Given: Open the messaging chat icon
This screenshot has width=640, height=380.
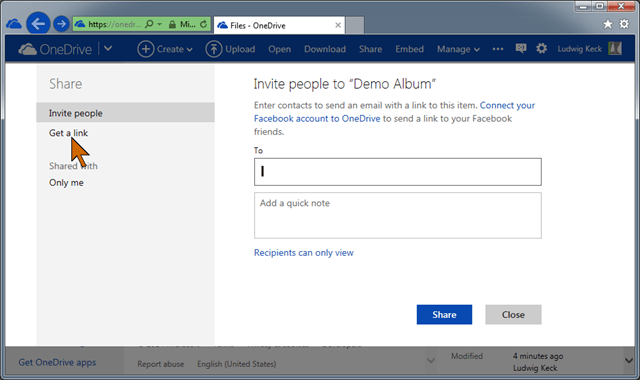Looking at the screenshot, I should coord(521,49).
